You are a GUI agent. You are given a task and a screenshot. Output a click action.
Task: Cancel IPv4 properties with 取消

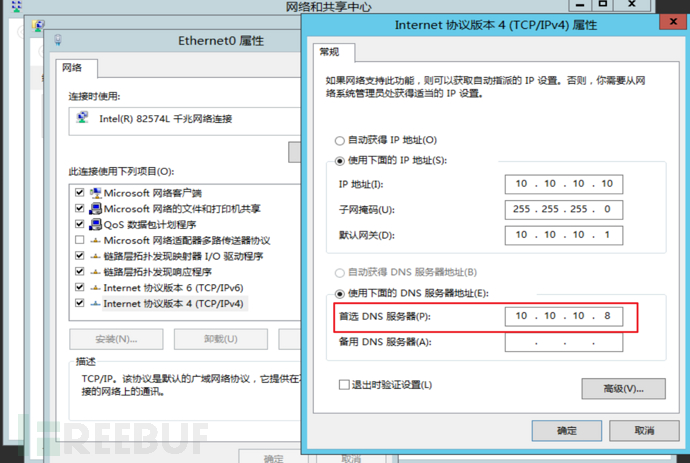(x=644, y=430)
